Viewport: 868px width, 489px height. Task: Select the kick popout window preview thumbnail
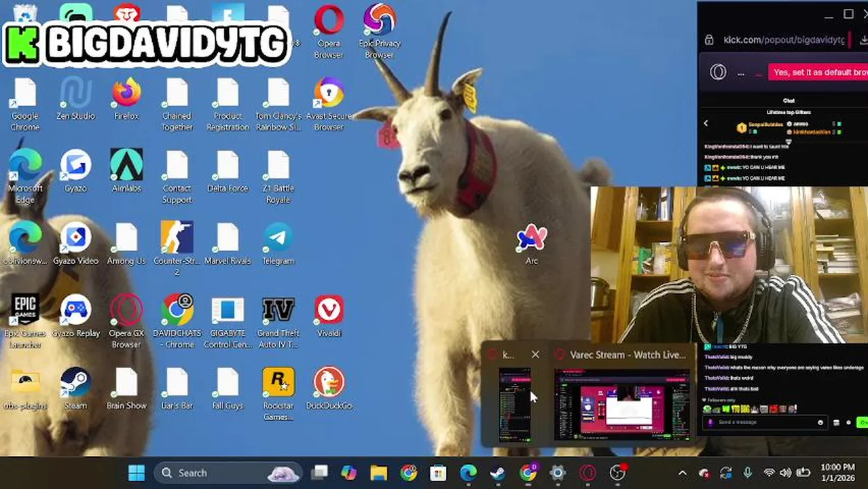[514, 405]
